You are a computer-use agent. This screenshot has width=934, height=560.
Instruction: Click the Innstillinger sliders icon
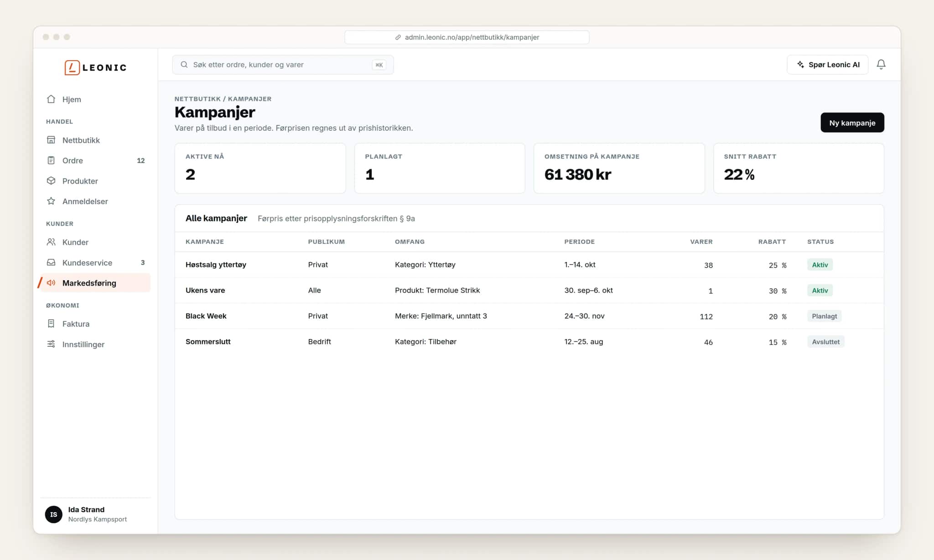coord(51,344)
